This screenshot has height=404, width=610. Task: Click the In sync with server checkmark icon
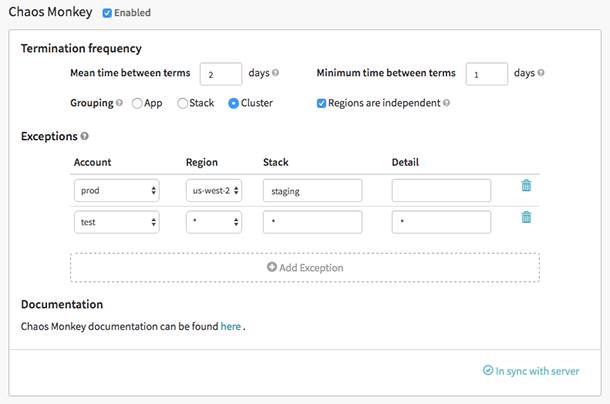(x=487, y=371)
